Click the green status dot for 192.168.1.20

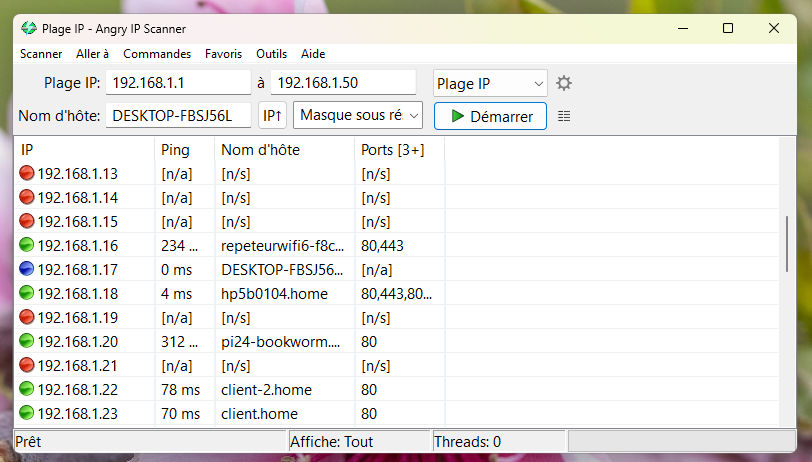(26, 341)
